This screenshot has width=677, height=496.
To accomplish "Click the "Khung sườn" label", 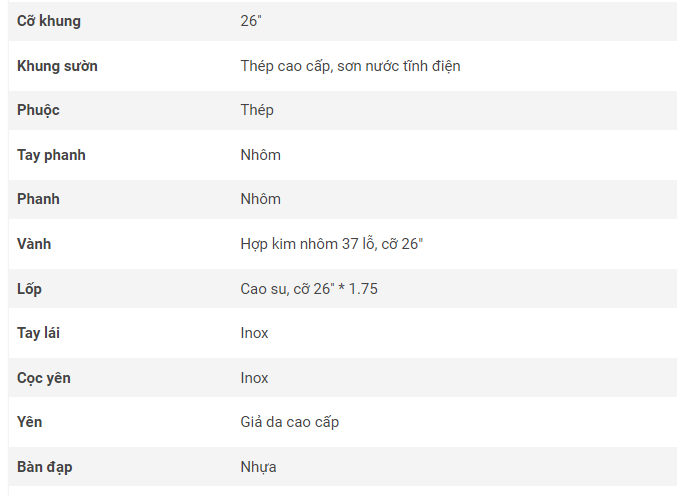I will click(57, 66).
